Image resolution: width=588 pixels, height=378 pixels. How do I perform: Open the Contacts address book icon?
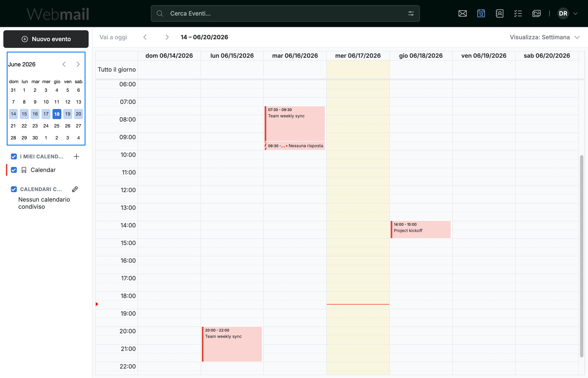pyautogui.click(x=499, y=13)
